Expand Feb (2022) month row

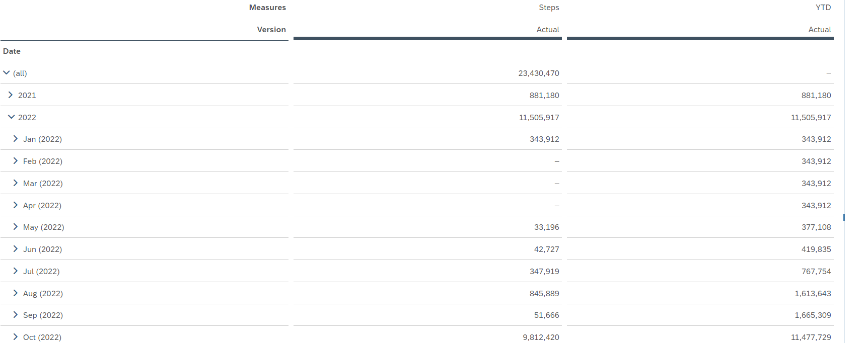click(x=16, y=161)
